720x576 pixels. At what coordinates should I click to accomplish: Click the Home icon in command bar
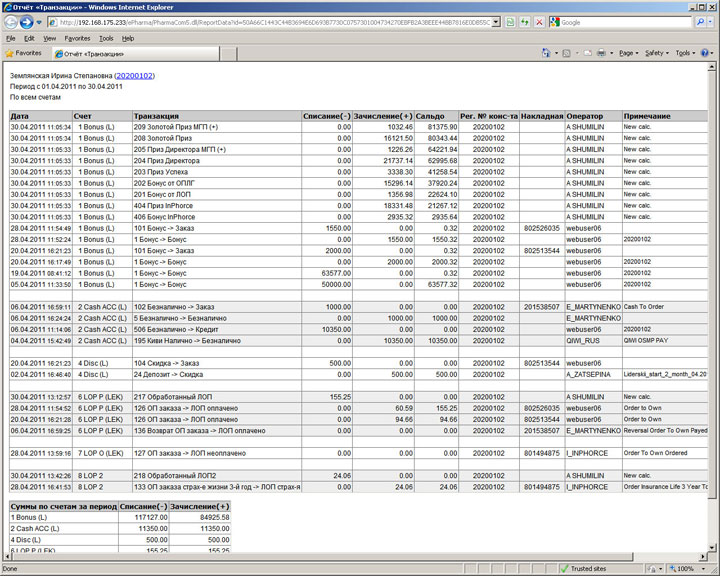coord(546,53)
